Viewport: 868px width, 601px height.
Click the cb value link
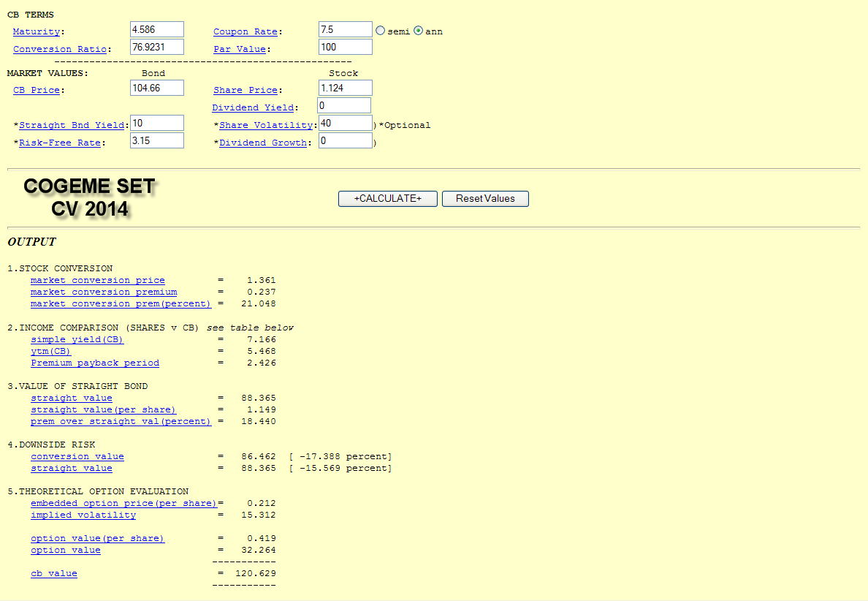(53, 573)
